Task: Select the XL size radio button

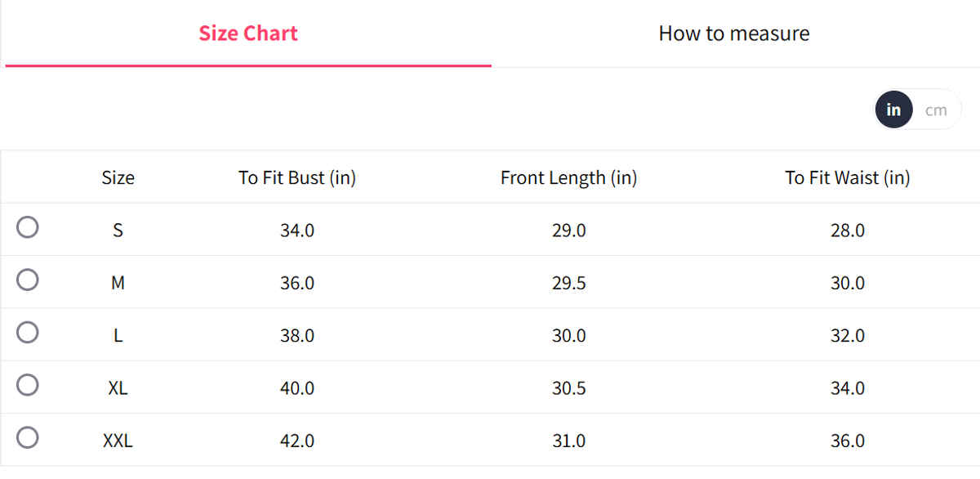Action: (28, 384)
